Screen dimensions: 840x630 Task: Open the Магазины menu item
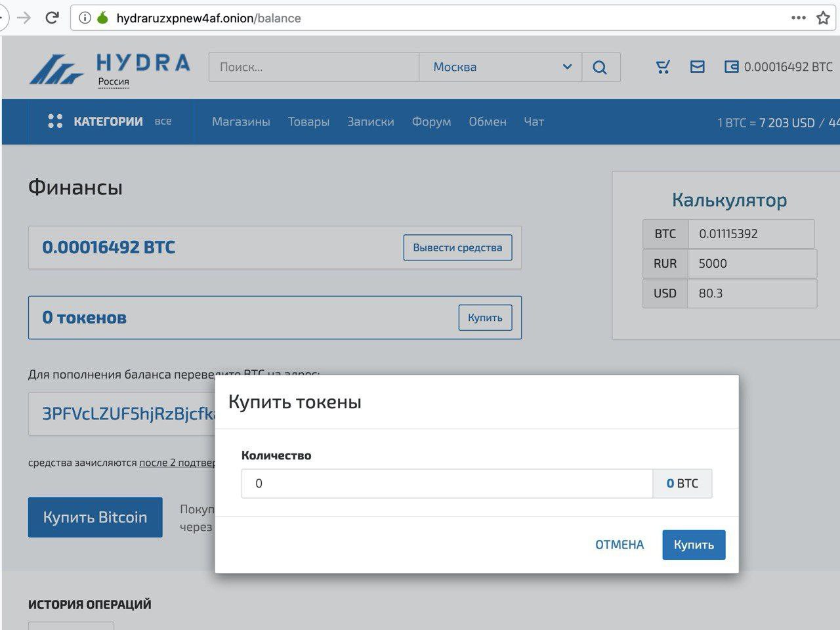coord(241,121)
